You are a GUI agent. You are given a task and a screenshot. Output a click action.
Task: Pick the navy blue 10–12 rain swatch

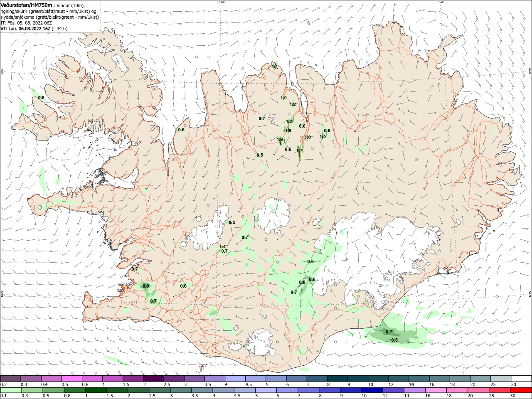point(372,390)
